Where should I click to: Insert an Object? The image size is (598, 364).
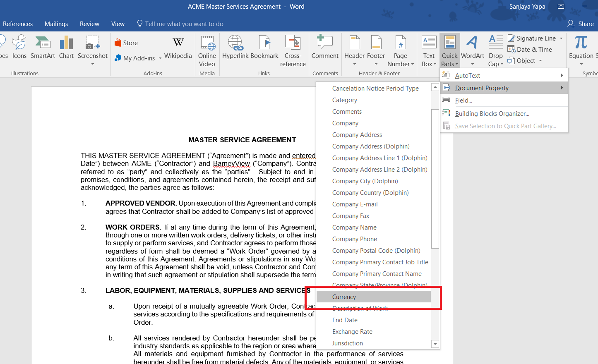pyautogui.click(x=521, y=60)
